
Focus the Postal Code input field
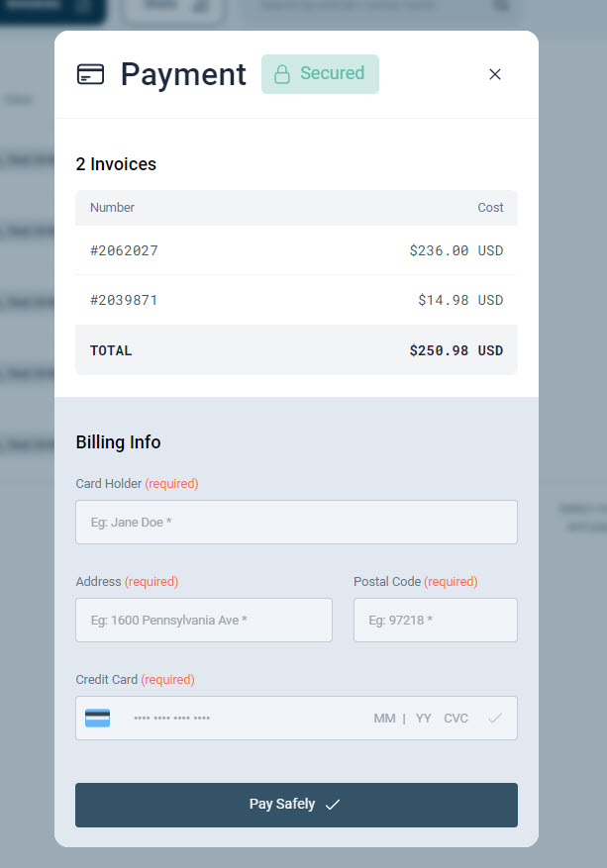click(x=435, y=620)
